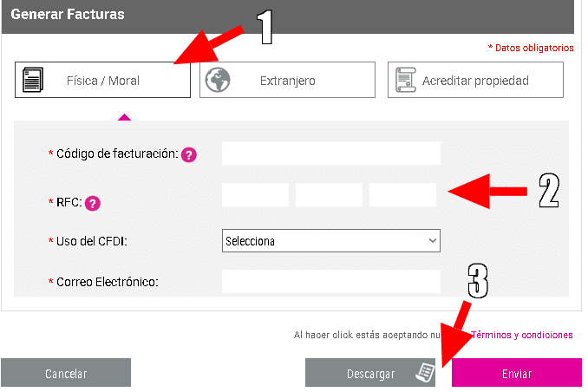Click the third RFC input box
Viewport: 588px width, 392px height.
pos(402,194)
